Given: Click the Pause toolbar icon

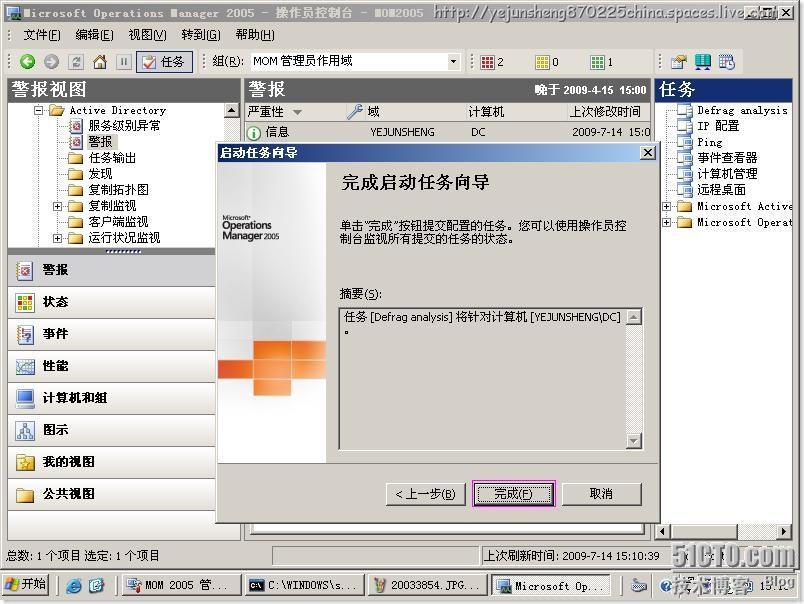Looking at the screenshot, I should 124,62.
